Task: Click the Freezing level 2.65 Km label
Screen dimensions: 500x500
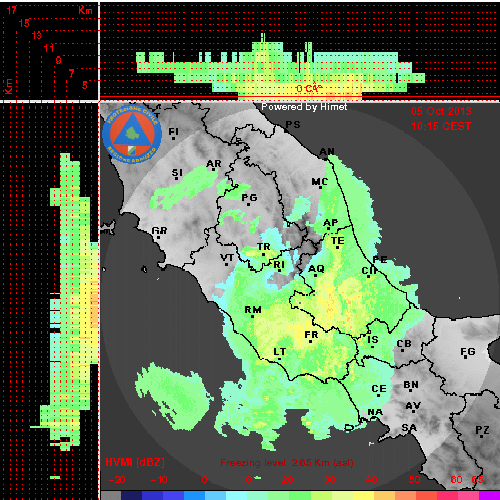Action: click(287, 463)
